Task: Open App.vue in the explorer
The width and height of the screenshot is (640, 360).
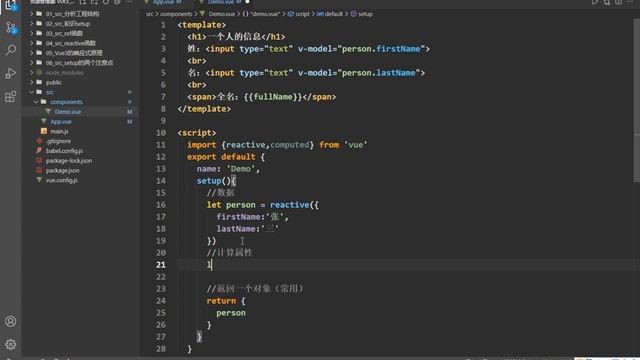Action: point(61,122)
